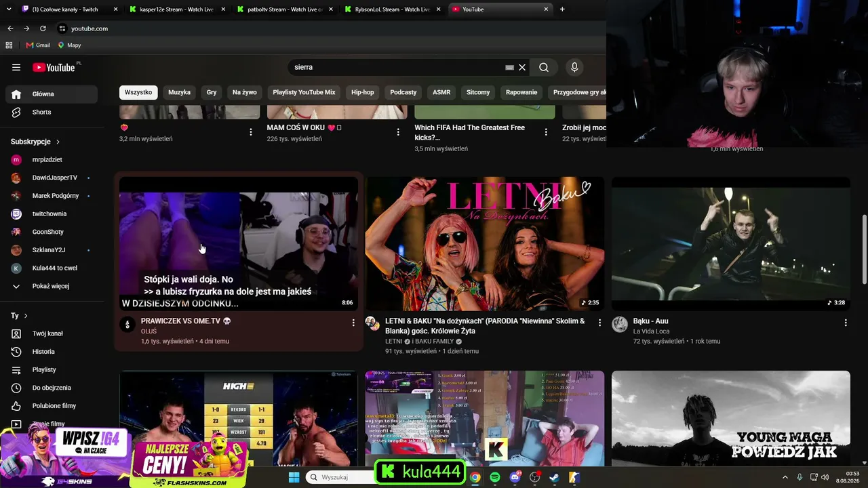Select the 'Muzyka' filter chip
Screen dimensions: 868x488
coord(180,92)
